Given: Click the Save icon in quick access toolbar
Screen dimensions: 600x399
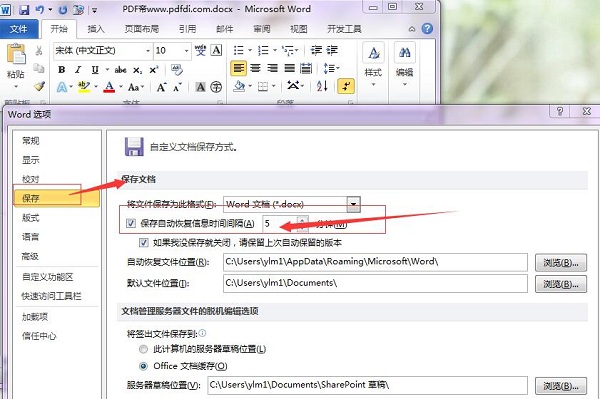Looking at the screenshot, I should click(x=24, y=10).
